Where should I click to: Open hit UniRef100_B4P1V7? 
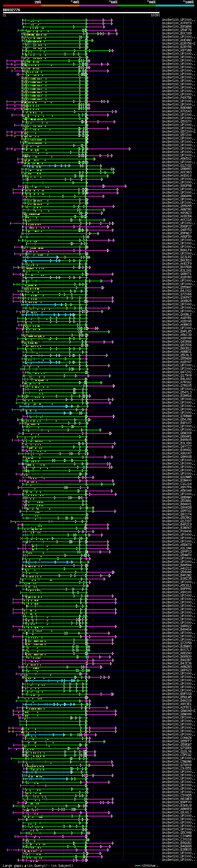pyautogui.click(x=177, y=423)
